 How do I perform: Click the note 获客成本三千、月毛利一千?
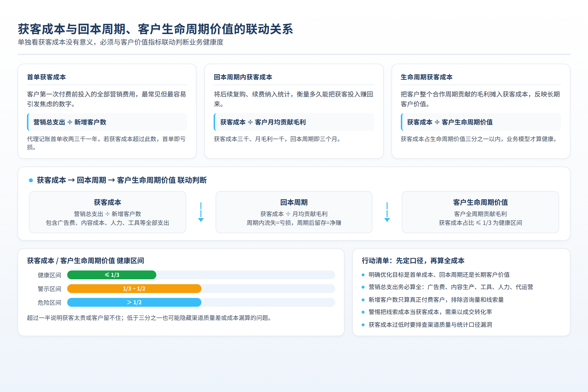[x=278, y=139]
